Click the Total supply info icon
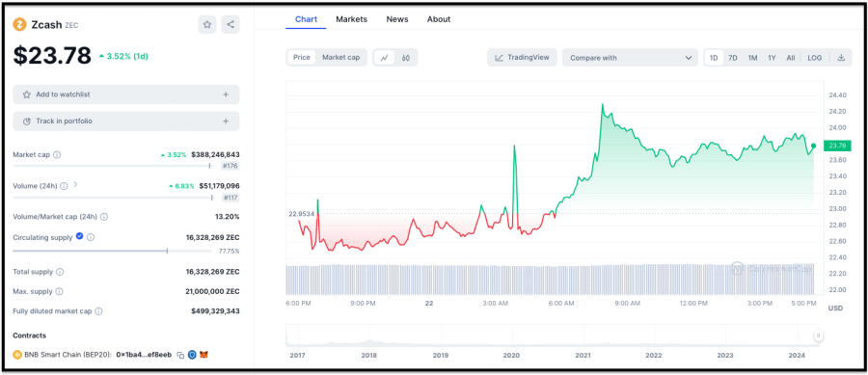This screenshot has width=868, height=375. (60, 272)
